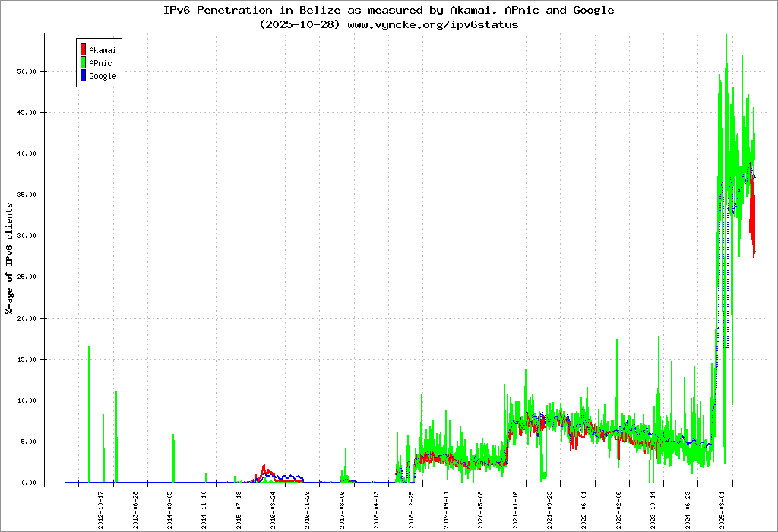Click the 25.00 y-axis tick label

tap(27, 277)
